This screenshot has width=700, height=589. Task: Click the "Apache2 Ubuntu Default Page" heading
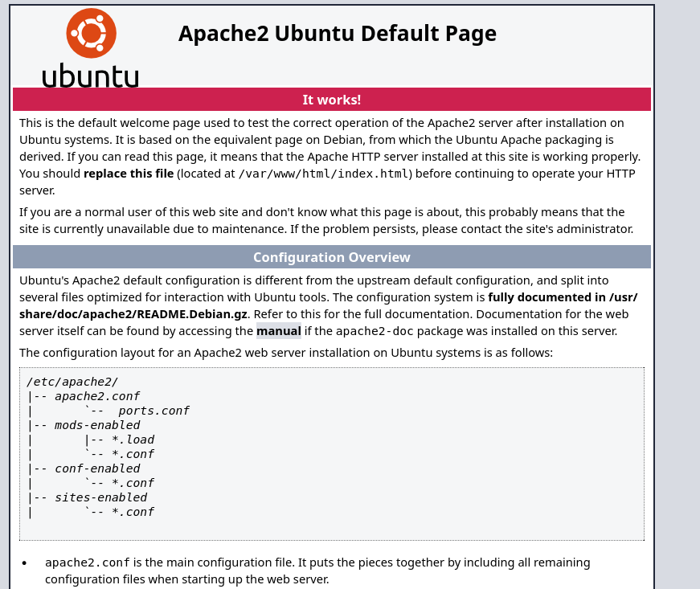click(x=337, y=34)
